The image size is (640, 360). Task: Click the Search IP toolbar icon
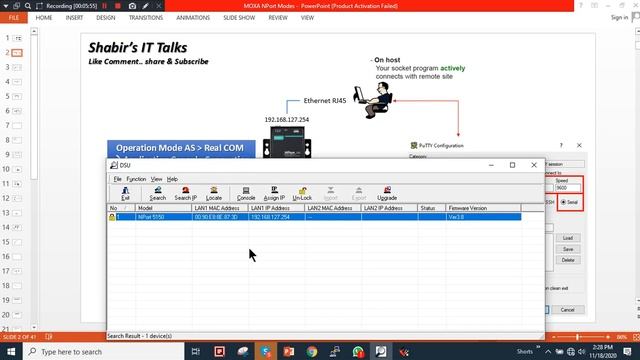[186, 193]
